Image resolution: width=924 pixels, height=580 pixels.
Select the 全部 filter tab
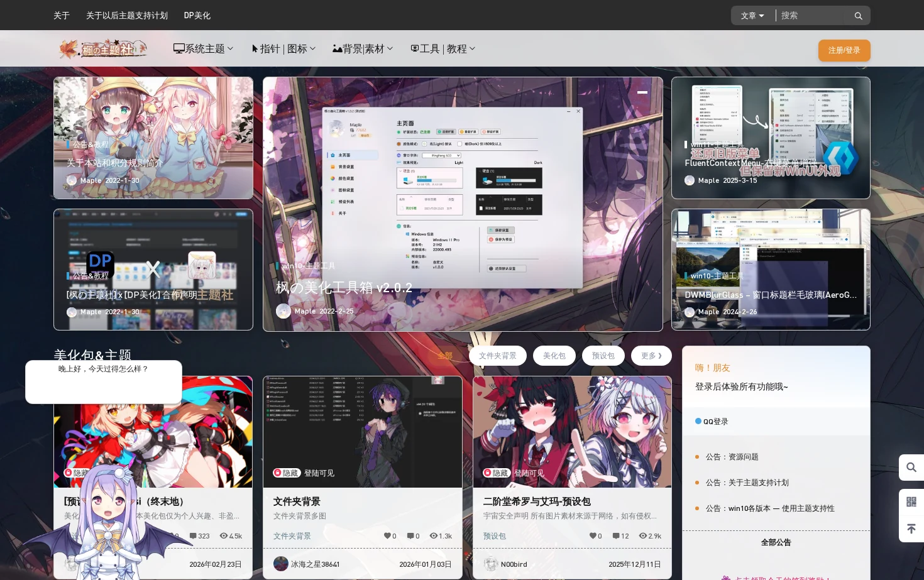(445, 356)
